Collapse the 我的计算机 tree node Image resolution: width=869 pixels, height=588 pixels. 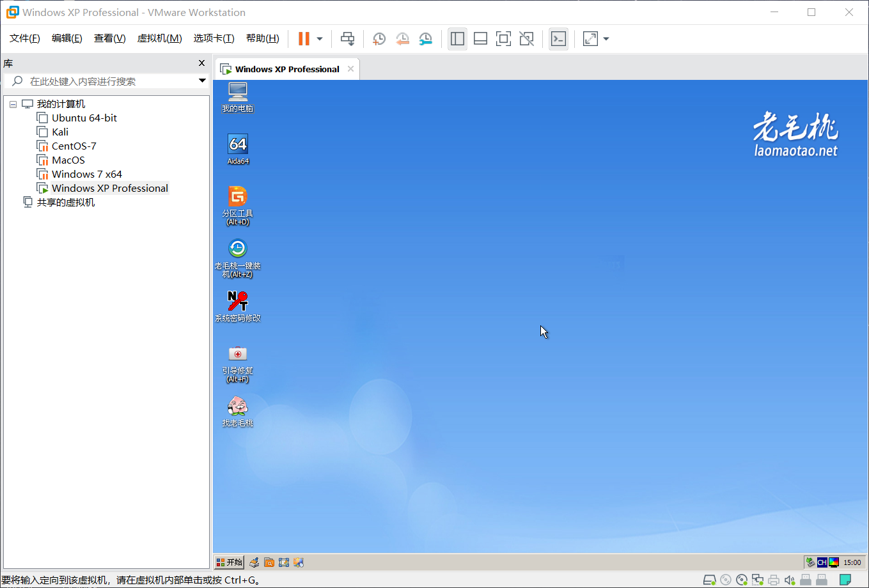(12, 104)
